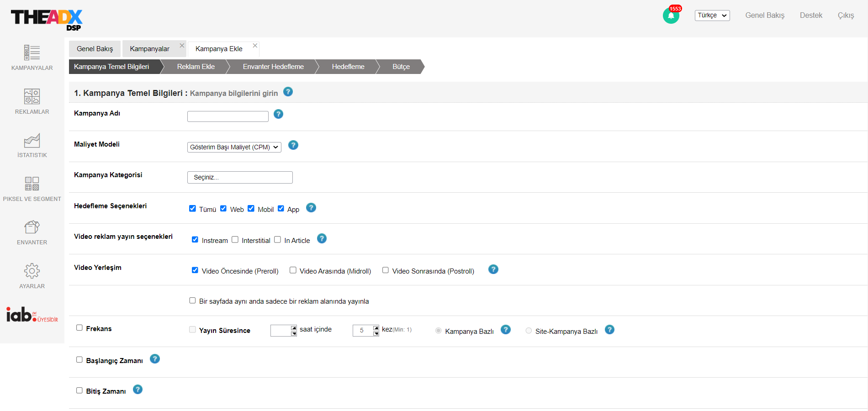Open the Envanter box icon
Viewport: 868px width, 411px height.
[x=32, y=227]
